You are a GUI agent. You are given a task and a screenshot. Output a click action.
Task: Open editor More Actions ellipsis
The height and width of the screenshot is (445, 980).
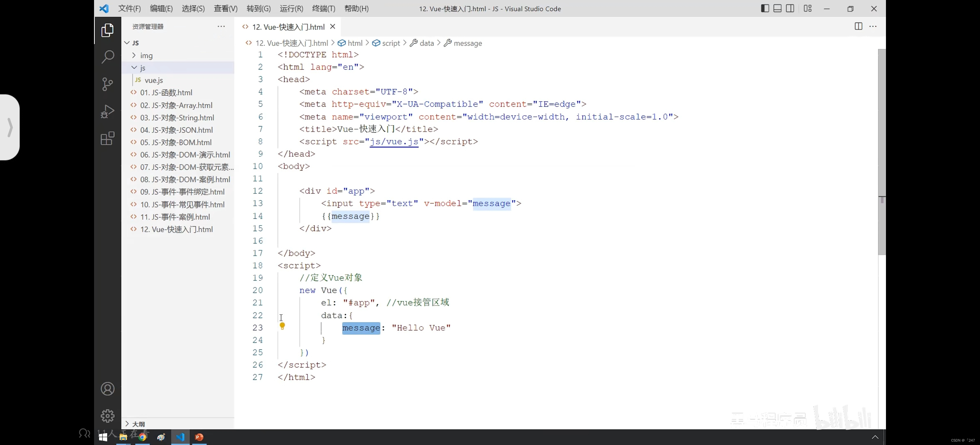[x=873, y=26]
